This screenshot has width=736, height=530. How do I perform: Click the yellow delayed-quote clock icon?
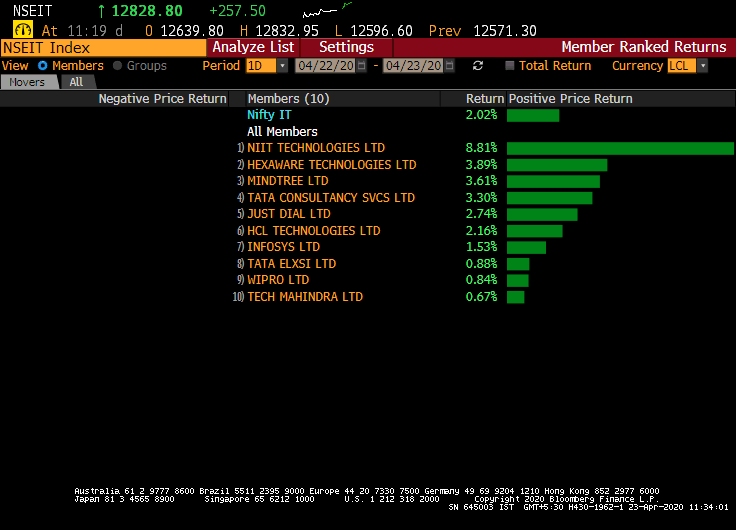pyautogui.click(x=22, y=30)
